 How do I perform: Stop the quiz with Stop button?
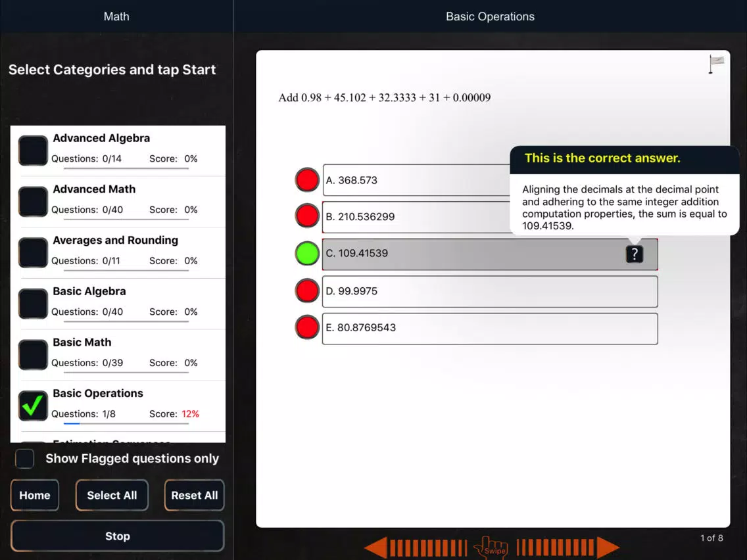pyautogui.click(x=117, y=536)
